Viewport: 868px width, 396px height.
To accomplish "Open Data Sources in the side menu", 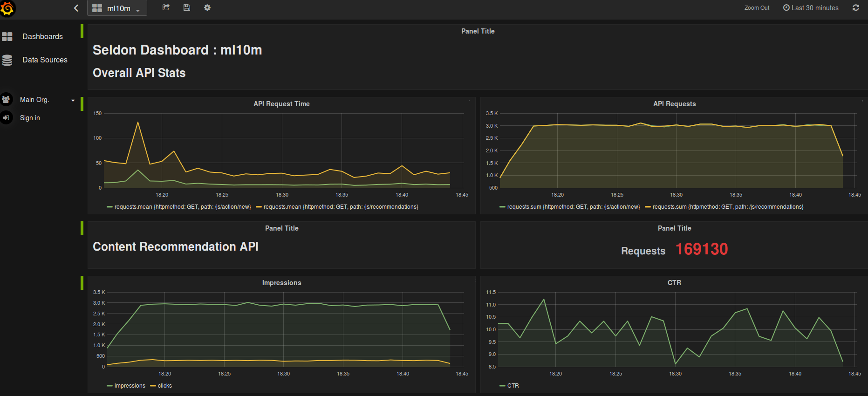I will click(45, 60).
